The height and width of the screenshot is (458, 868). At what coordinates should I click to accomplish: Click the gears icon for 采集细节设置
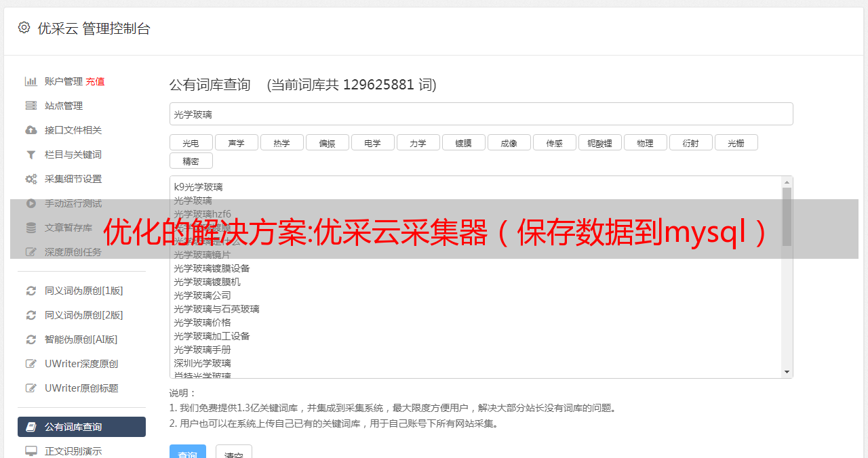[31, 179]
